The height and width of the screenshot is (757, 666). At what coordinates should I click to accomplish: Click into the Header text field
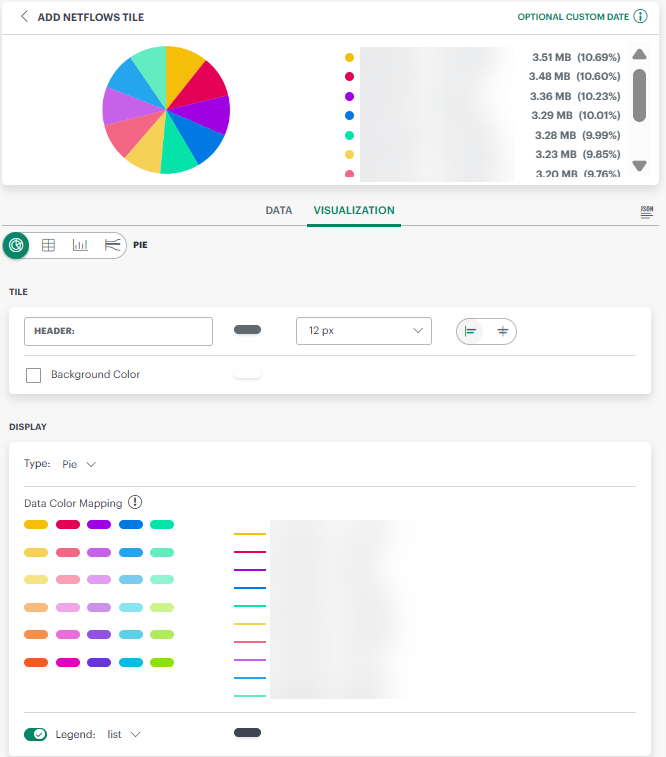pyautogui.click(x=118, y=331)
